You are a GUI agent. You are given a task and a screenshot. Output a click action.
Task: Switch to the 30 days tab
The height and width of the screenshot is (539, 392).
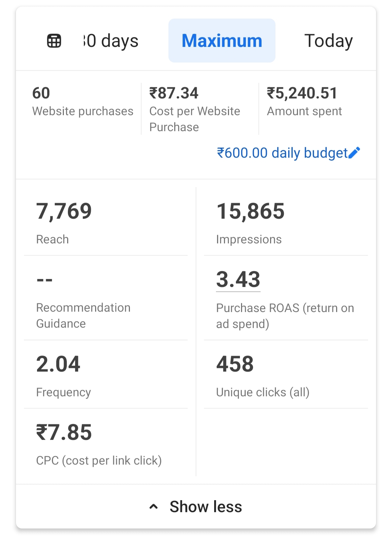click(x=111, y=41)
